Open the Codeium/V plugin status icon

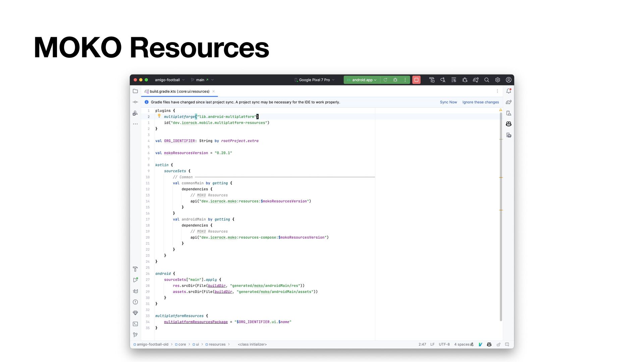tap(480, 344)
